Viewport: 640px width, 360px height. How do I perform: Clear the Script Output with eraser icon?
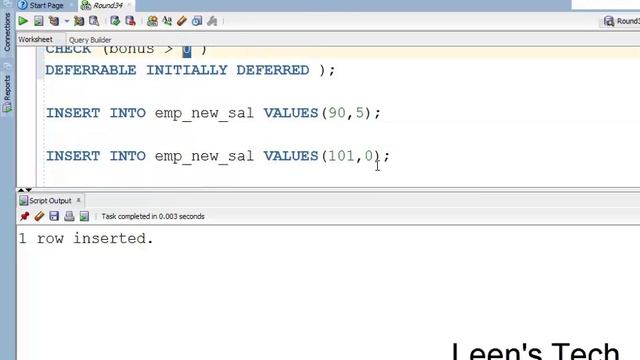pyautogui.click(x=39, y=216)
